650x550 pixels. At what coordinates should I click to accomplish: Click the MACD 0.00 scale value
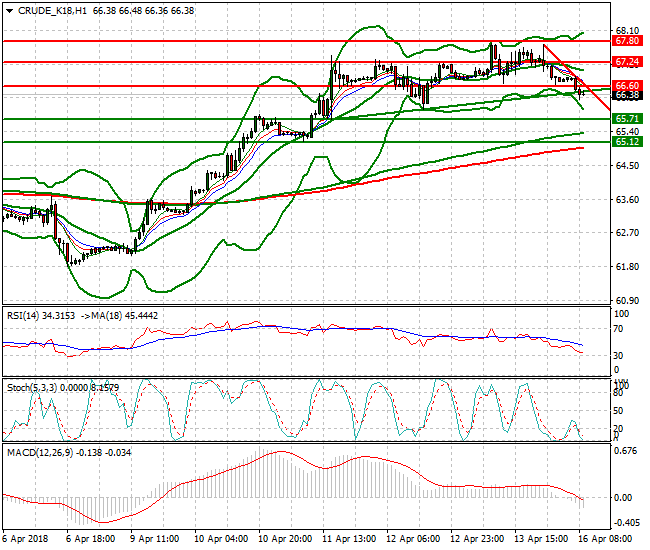coord(623,497)
